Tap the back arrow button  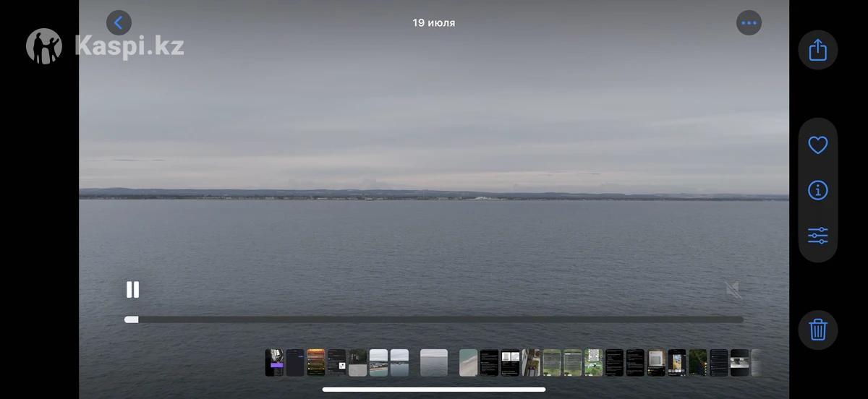pos(119,23)
